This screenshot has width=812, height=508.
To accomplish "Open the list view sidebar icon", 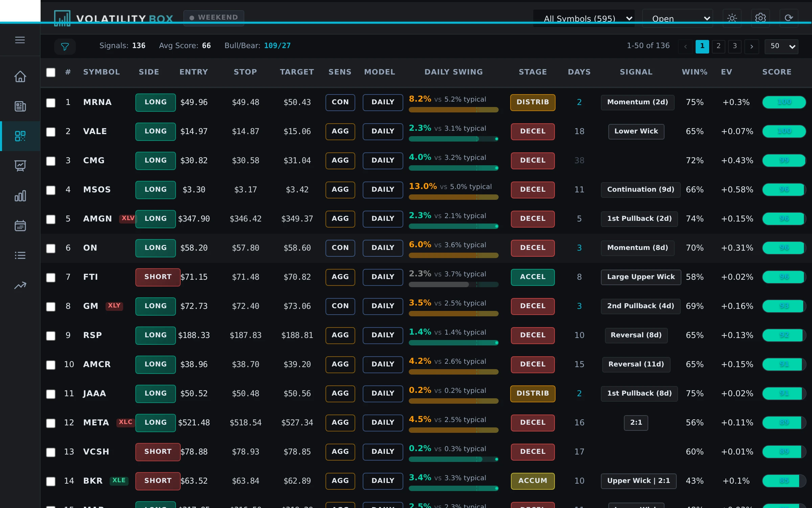I will tap(20, 255).
